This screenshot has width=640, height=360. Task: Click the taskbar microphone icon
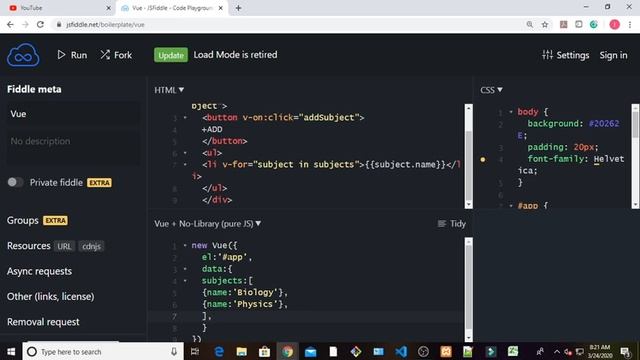174,351
